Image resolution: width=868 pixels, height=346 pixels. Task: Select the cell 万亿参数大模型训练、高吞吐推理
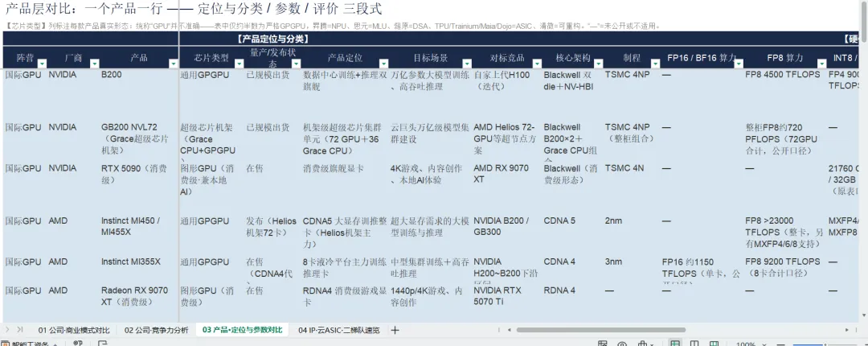[x=429, y=80]
